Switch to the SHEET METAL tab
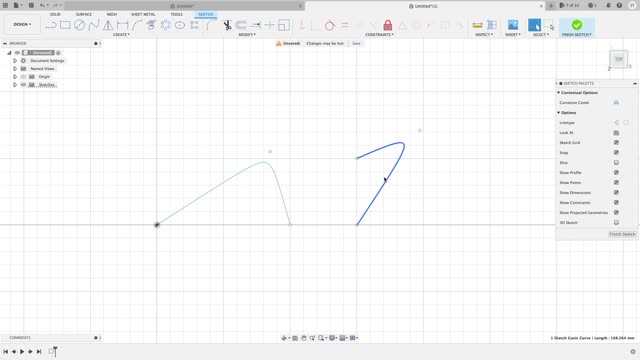The image size is (640, 360). (x=143, y=14)
